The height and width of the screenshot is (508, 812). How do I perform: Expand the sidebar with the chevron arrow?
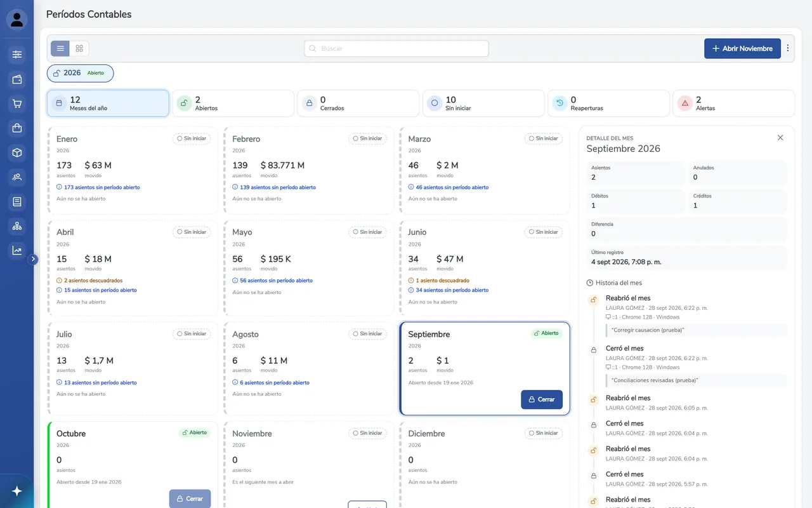click(34, 259)
